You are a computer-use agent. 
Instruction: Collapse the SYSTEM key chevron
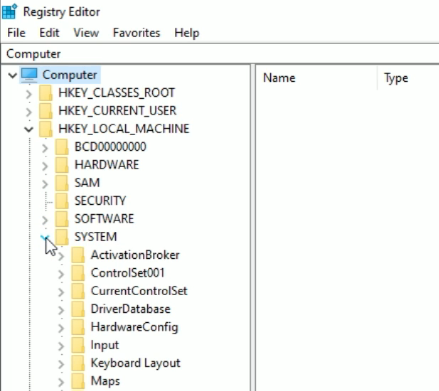[x=45, y=237]
